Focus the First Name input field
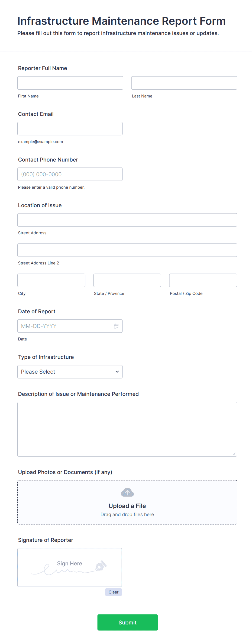 [70, 83]
